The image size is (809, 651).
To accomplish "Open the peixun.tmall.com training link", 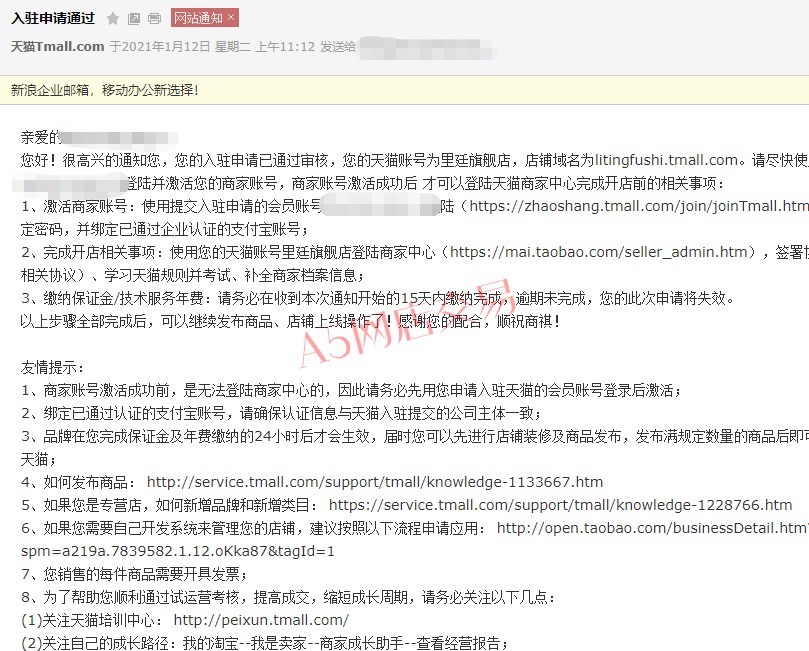I will [x=261, y=620].
